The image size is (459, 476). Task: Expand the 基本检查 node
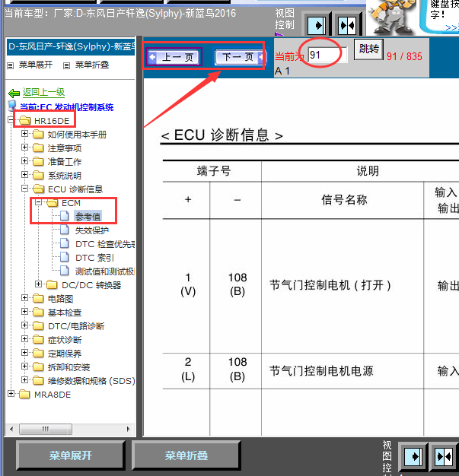pyautogui.click(x=24, y=312)
